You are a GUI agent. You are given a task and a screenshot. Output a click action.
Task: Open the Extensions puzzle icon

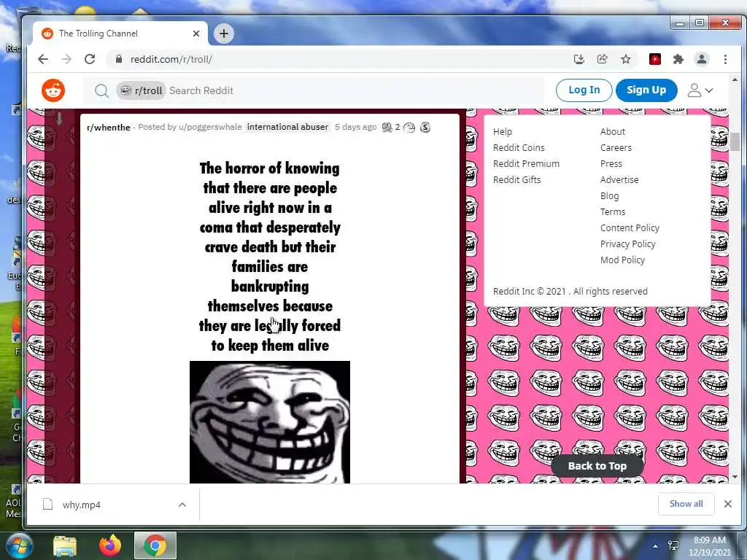tap(678, 59)
